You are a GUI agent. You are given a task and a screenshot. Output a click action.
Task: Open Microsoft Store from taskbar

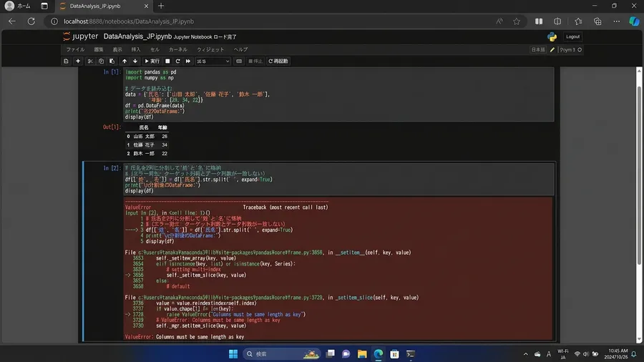pos(394,354)
